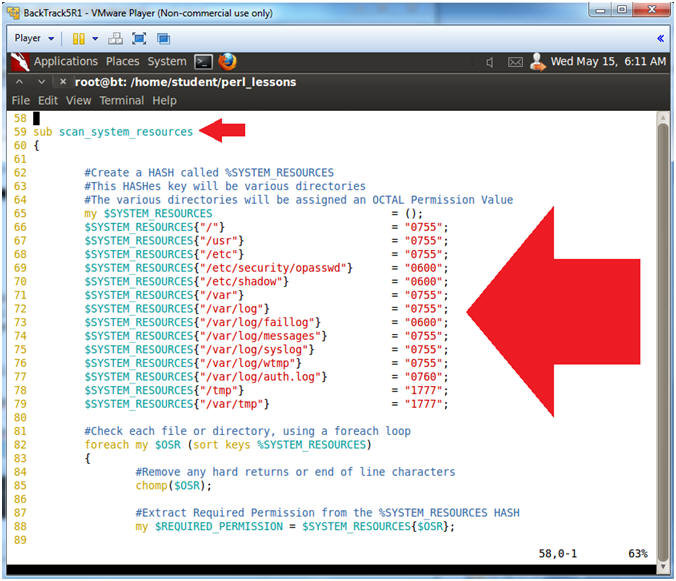Open the System menu

(167, 62)
